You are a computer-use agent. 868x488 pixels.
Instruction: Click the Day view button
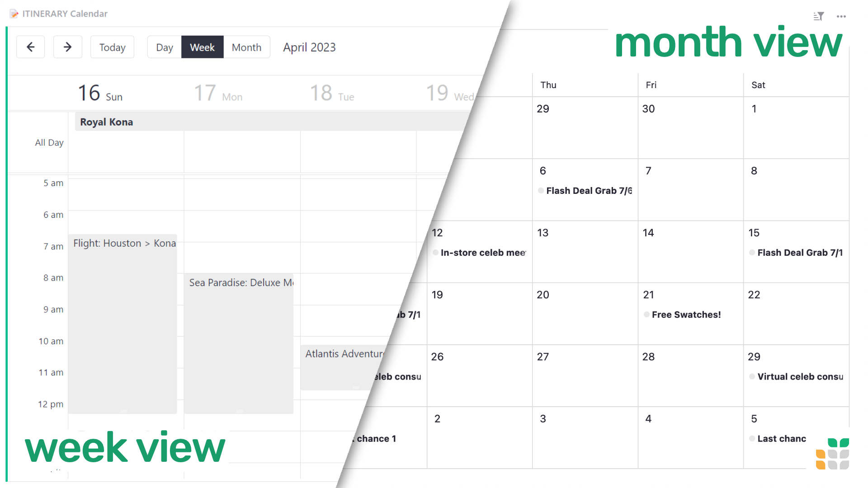click(x=165, y=47)
